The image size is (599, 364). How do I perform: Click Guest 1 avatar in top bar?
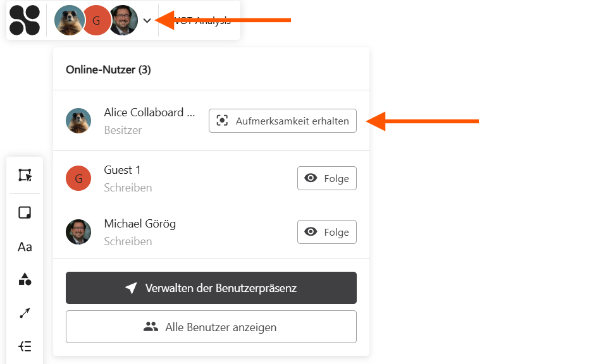(x=96, y=20)
